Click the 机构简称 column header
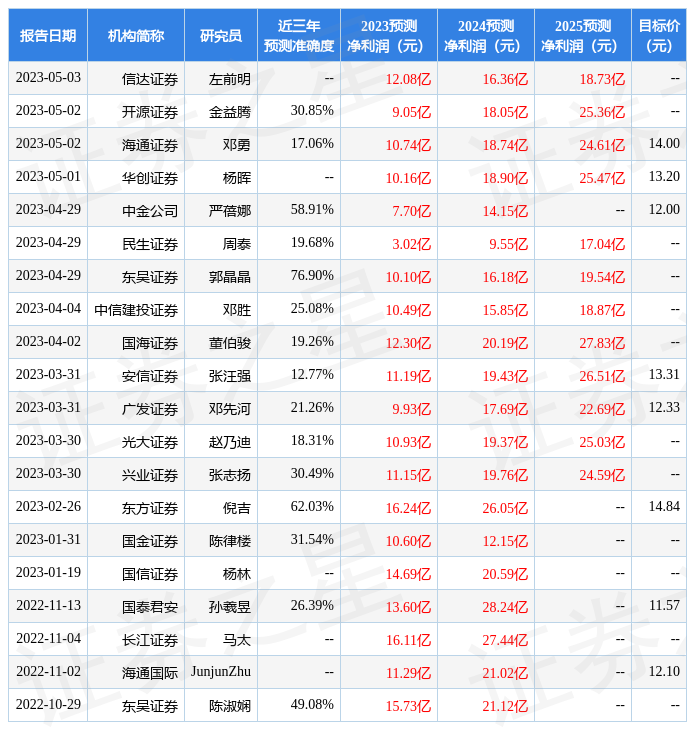 tap(136, 35)
